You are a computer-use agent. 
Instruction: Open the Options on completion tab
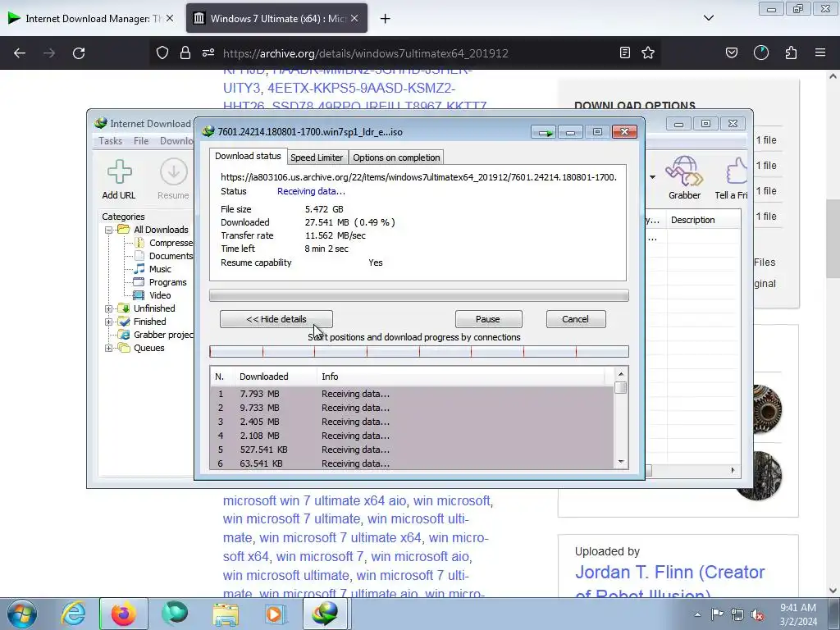pyautogui.click(x=396, y=157)
